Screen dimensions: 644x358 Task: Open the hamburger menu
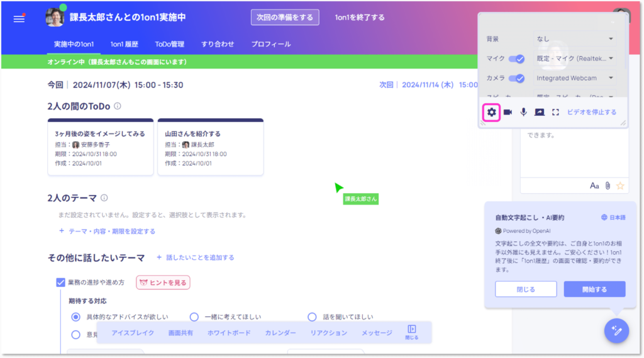point(19,18)
